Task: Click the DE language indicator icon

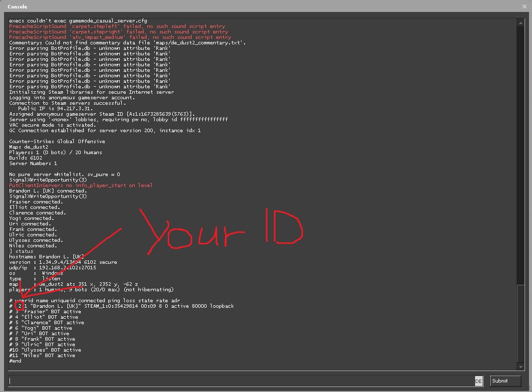Action: pos(479,381)
